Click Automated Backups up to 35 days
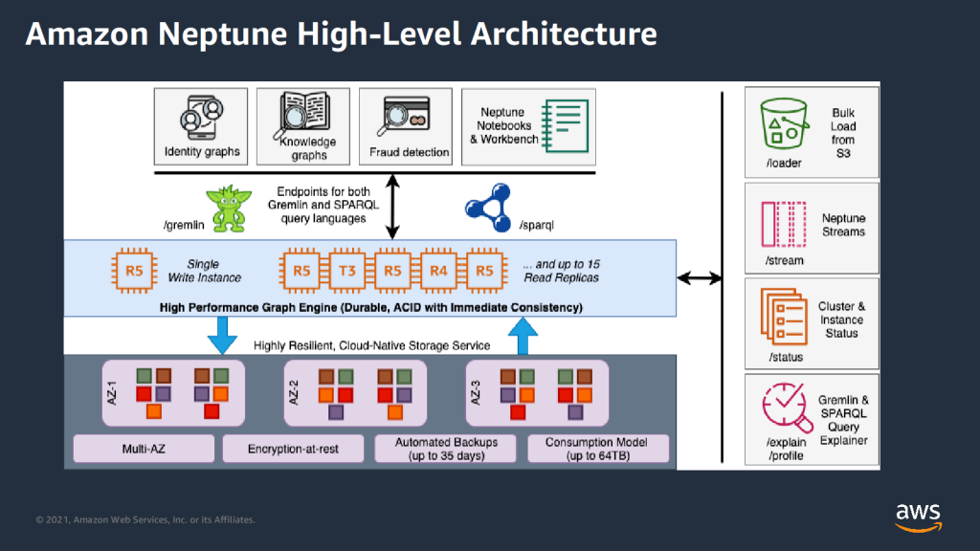The width and height of the screenshot is (980, 551). click(446, 449)
